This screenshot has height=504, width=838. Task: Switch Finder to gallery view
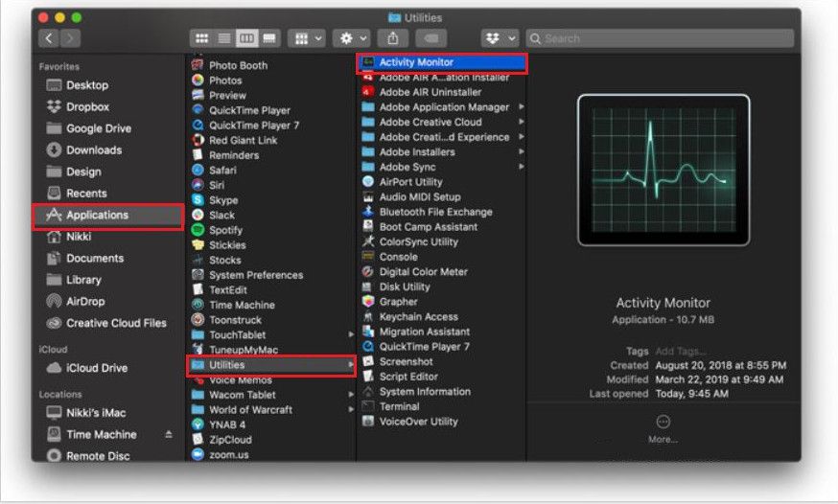pos(269,38)
